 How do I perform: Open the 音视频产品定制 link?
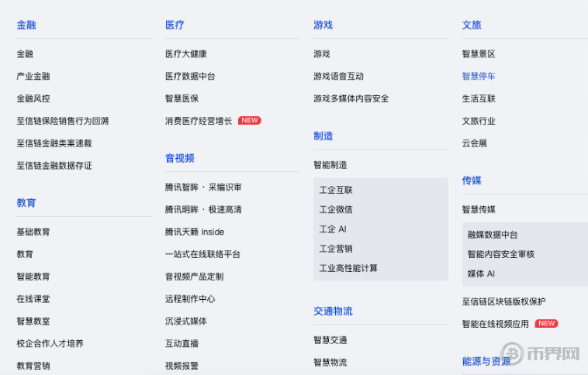[x=194, y=277]
